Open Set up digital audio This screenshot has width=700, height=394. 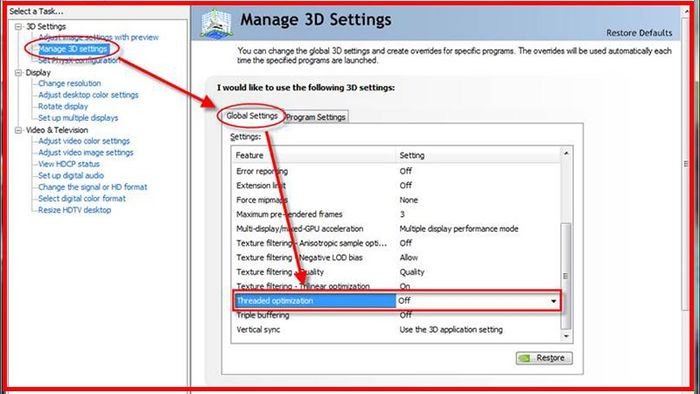pos(71,176)
